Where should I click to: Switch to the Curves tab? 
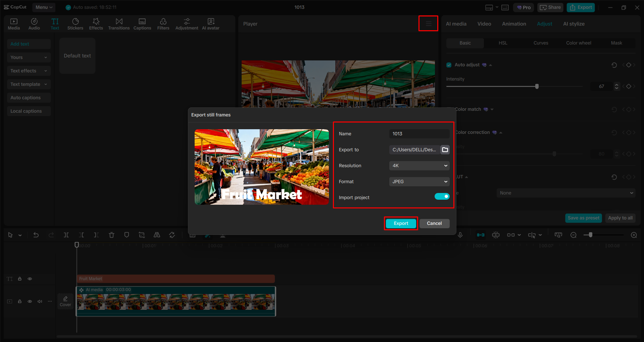coord(541,43)
